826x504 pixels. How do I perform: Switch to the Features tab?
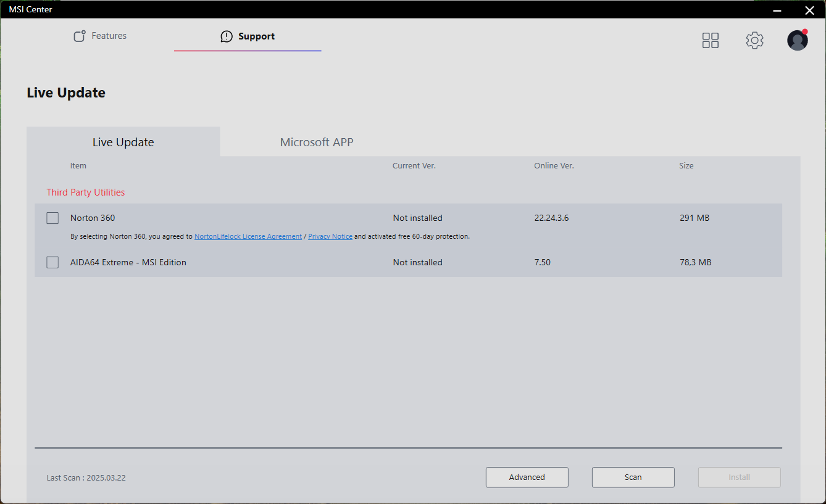(100, 36)
